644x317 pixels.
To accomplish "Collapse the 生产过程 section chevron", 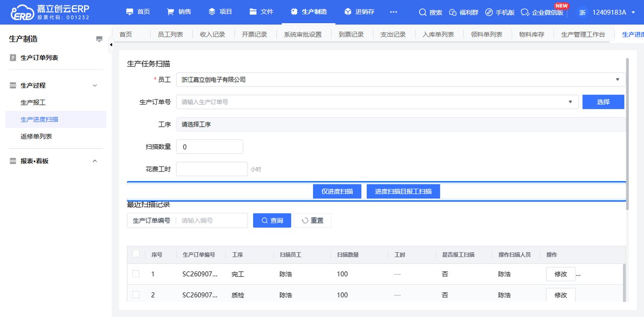I will [95, 86].
